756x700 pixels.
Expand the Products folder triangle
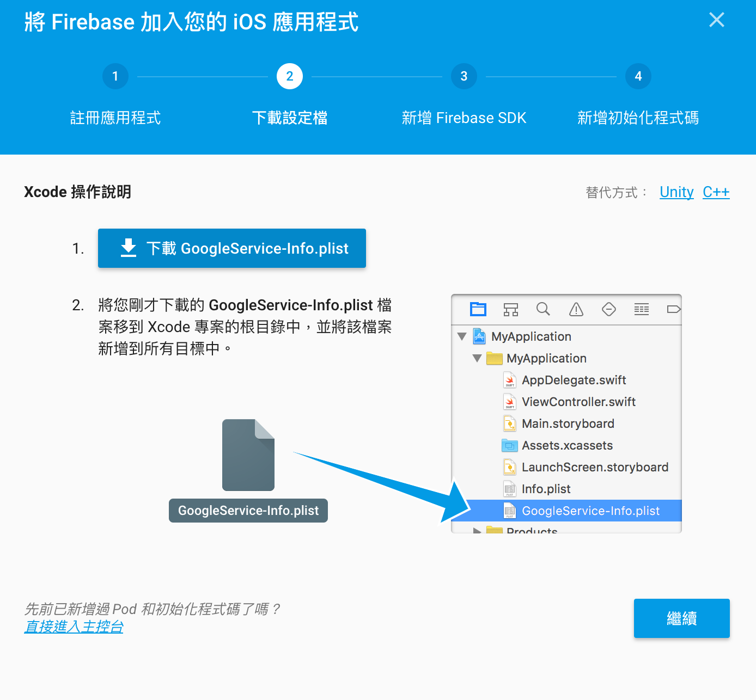point(477,530)
